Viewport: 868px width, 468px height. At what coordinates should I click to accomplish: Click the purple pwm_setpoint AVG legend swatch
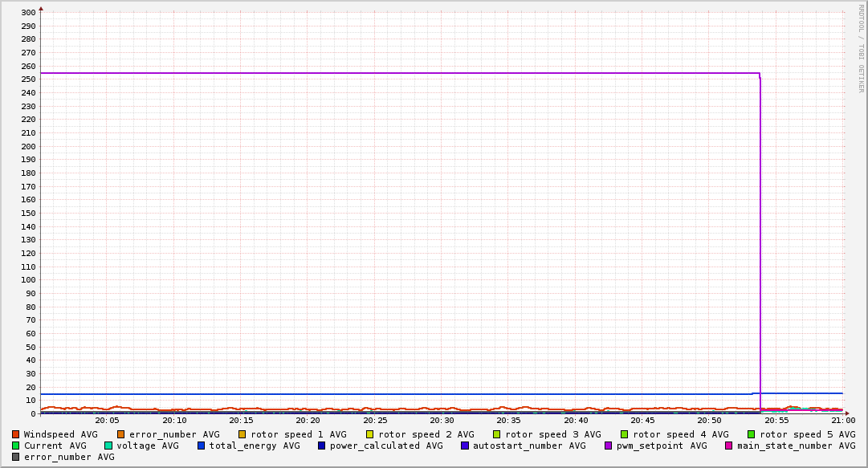coord(609,446)
